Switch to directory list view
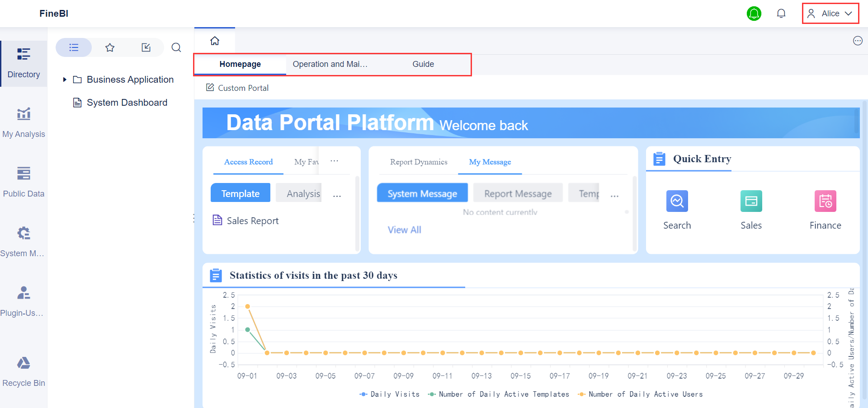The height and width of the screenshot is (408, 868). click(74, 47)
